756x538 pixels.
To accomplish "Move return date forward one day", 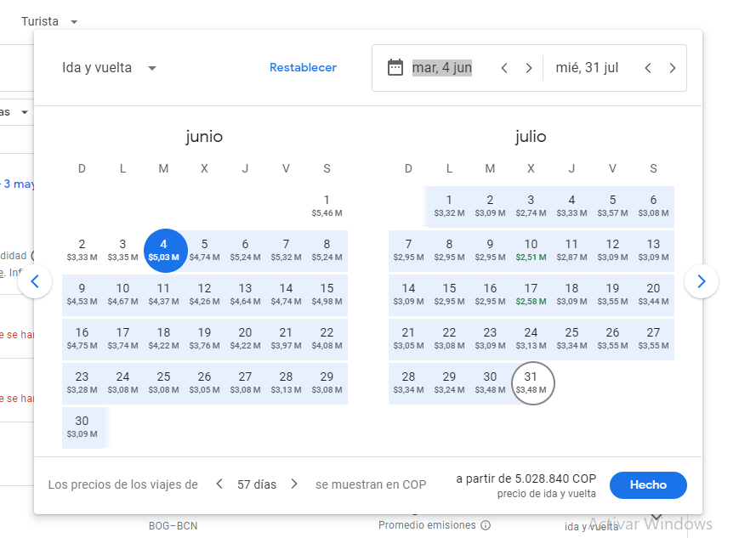I will click(x=673, y=68).
